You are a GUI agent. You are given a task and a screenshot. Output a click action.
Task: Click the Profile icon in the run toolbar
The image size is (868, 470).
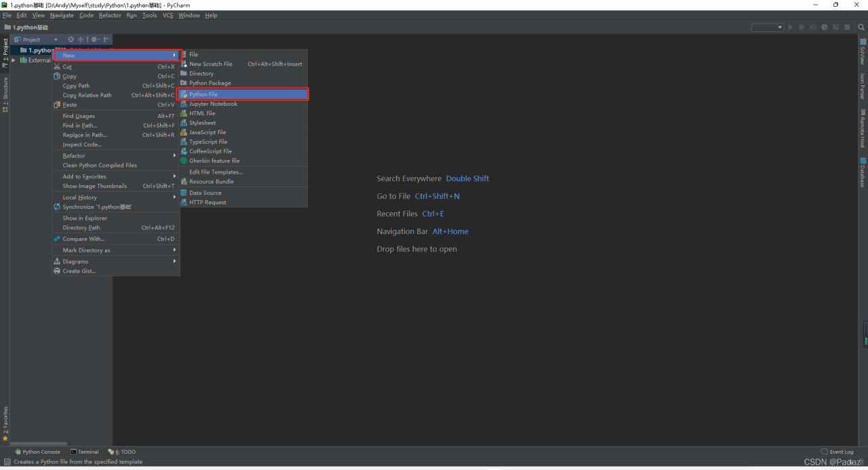[825, 27]
